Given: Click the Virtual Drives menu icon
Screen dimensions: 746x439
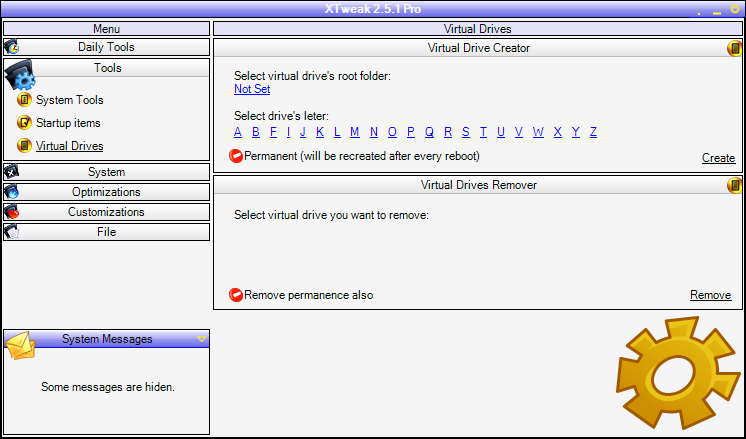Looking at the screenshot, I should 24,145.
